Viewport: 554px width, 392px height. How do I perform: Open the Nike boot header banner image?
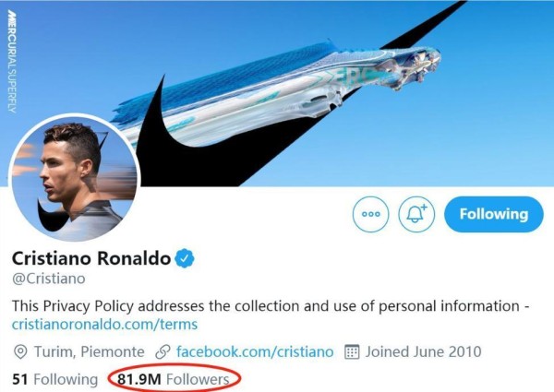click(x=277, y=93)
